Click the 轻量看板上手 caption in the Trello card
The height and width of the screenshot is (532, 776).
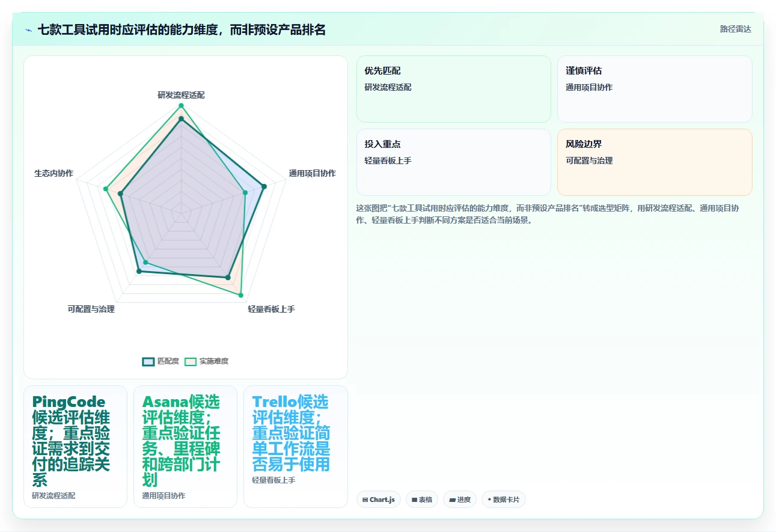[x=273, y=480]
